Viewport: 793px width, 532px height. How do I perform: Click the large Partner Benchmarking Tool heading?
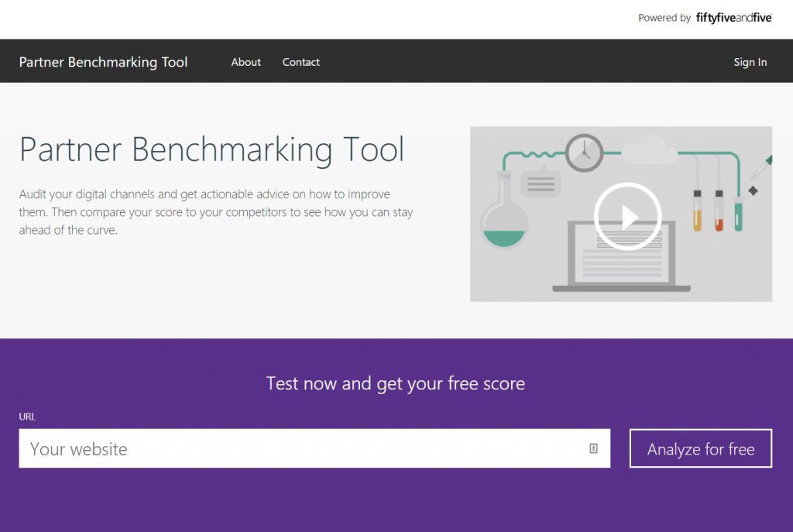coord(212,149)
